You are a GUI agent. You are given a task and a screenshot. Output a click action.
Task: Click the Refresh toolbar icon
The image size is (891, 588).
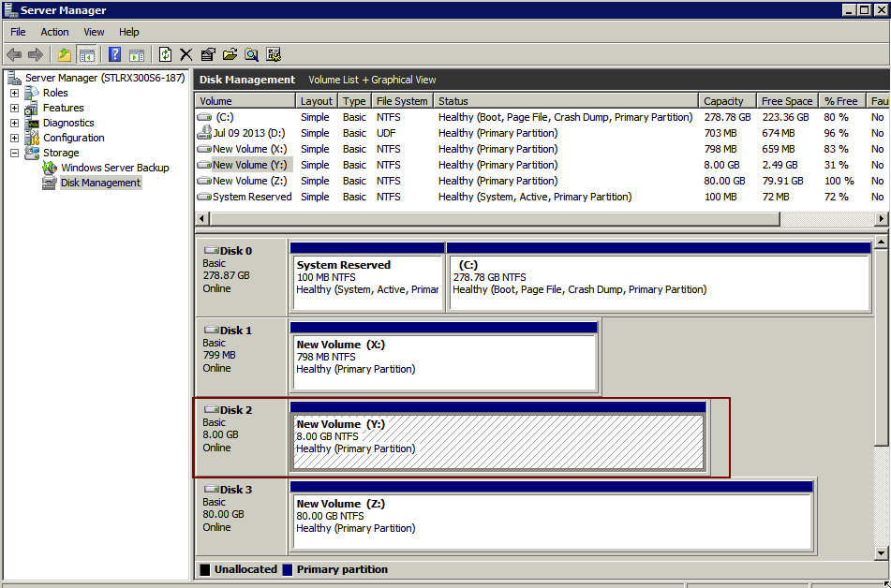[x=166, y=54]
